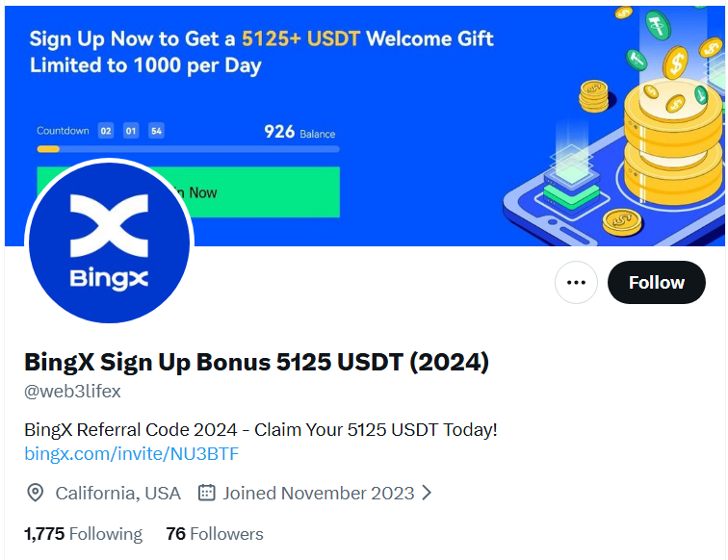Click the calendar icon beside join date
This screenshot has width=728, height=560.
[206, 494]
